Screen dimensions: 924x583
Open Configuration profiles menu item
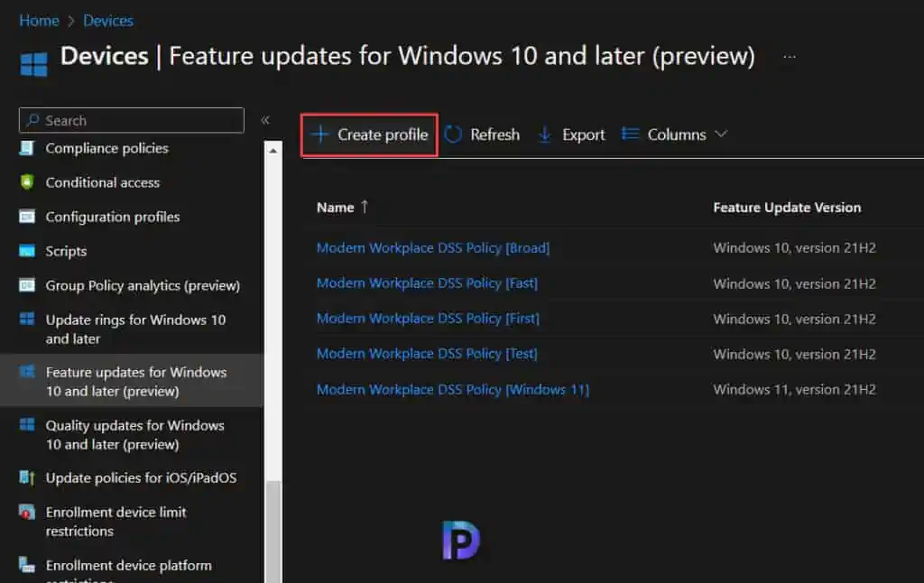[x=113, y=217]
